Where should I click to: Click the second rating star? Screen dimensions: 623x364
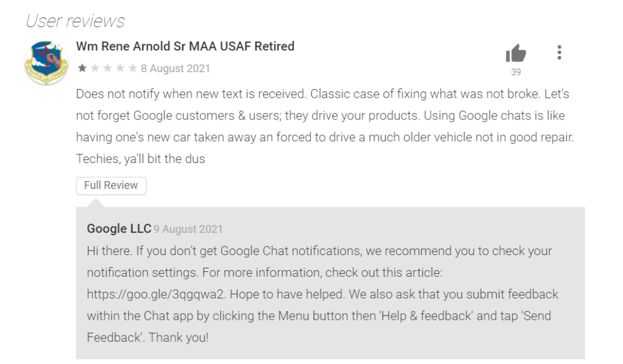point(93,68)
